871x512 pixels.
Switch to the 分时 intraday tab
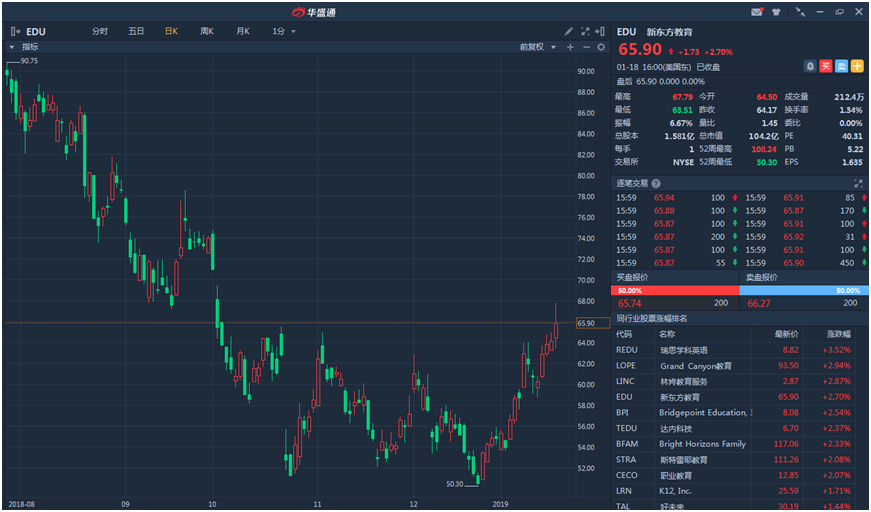click(100, 31)
